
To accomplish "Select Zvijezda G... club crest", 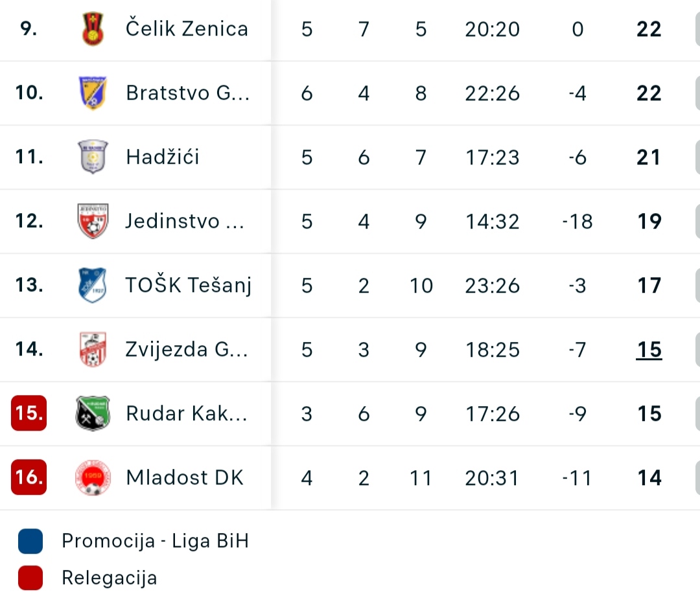I will pos(93,349).
